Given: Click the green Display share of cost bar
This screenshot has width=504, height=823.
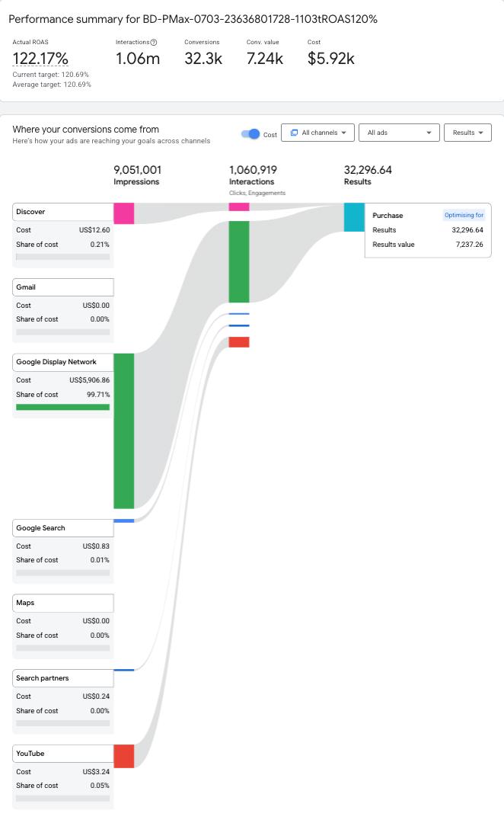Looking at the screenshot, I should coord(62,407).
